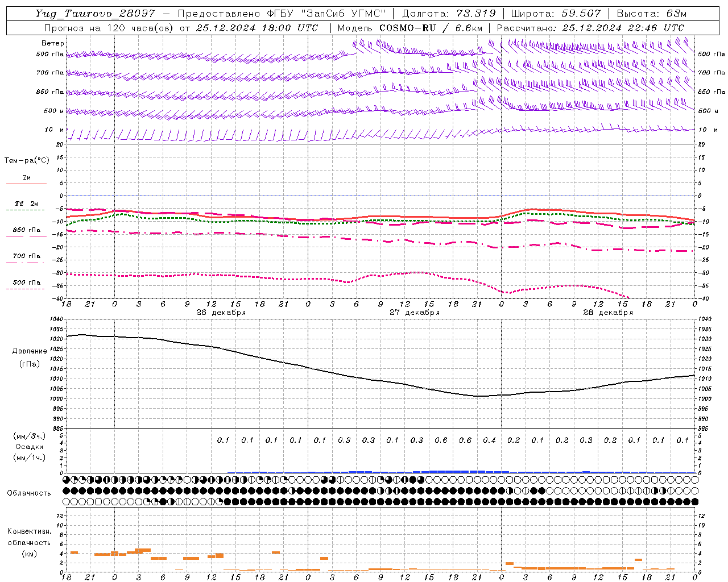
Task: Click the Td 2м legend entry
Action: pyautogui.click(x=27, y=203)
